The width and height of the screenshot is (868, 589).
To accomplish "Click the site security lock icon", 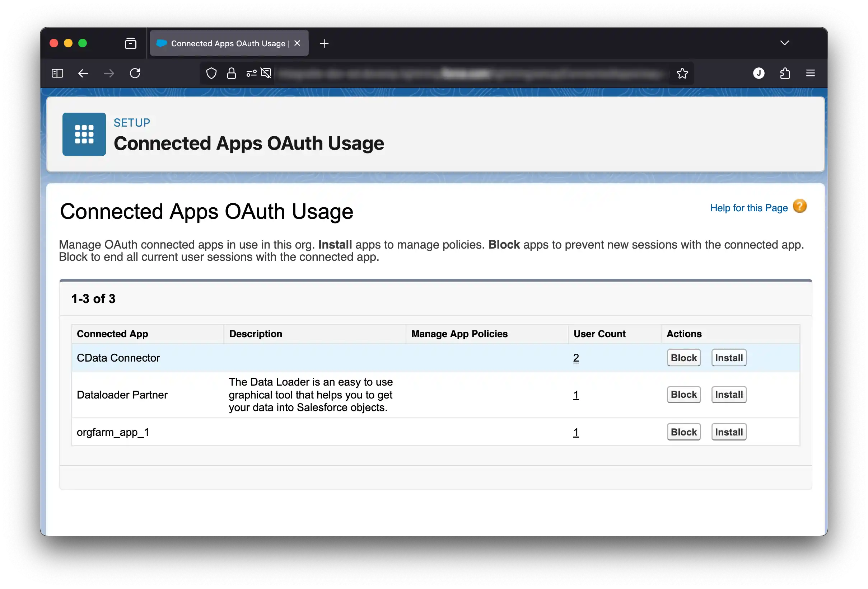I will click(x=231, y=73).
